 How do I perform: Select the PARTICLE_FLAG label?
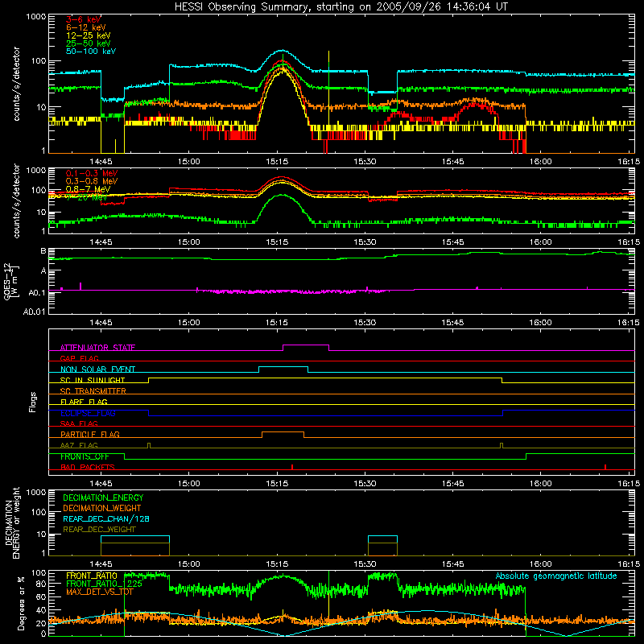90,434
